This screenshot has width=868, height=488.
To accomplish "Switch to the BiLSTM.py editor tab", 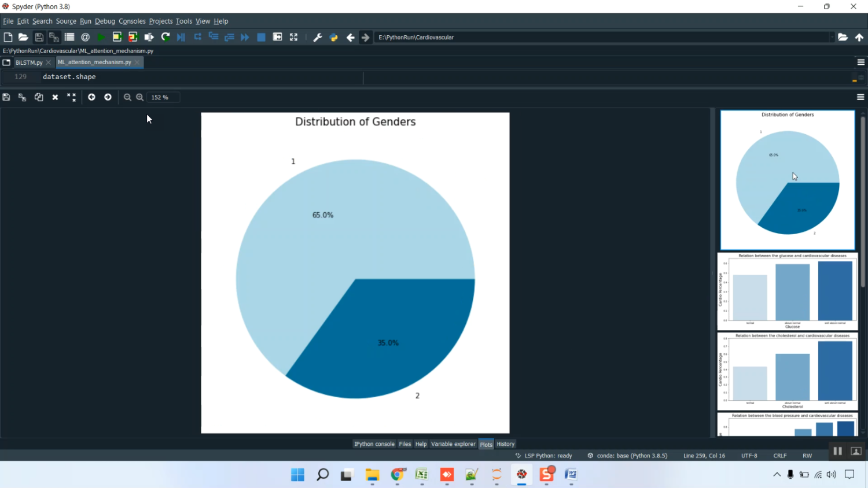I will pyautogui.click(x=29, y=62).
